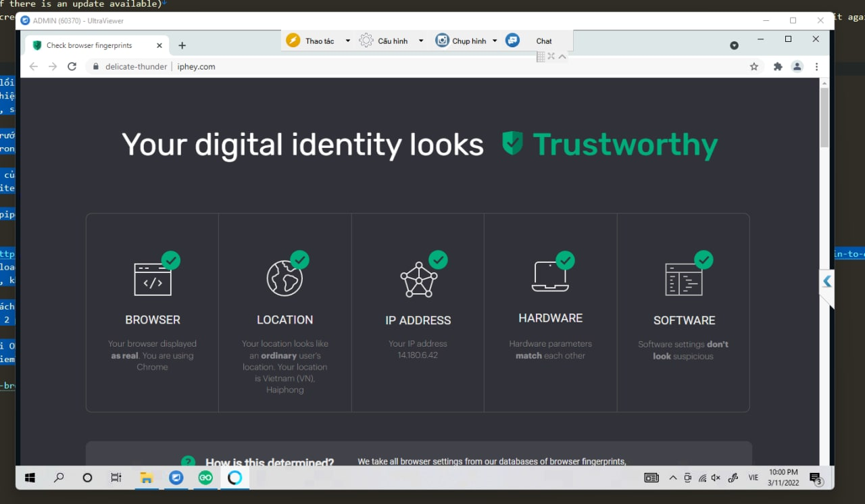Show hidden tray icons chevron
This screenshot has width=865, height=504.
[673, 478]
